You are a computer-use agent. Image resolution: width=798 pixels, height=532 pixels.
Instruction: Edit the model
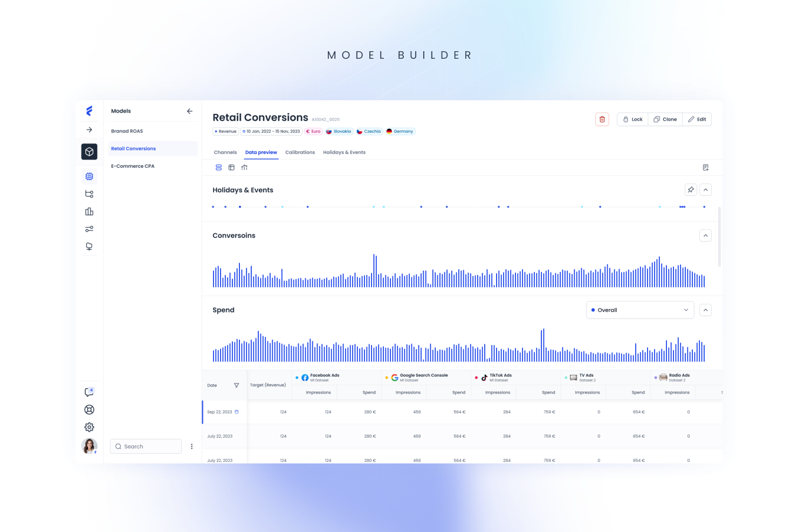click(697, 119)
